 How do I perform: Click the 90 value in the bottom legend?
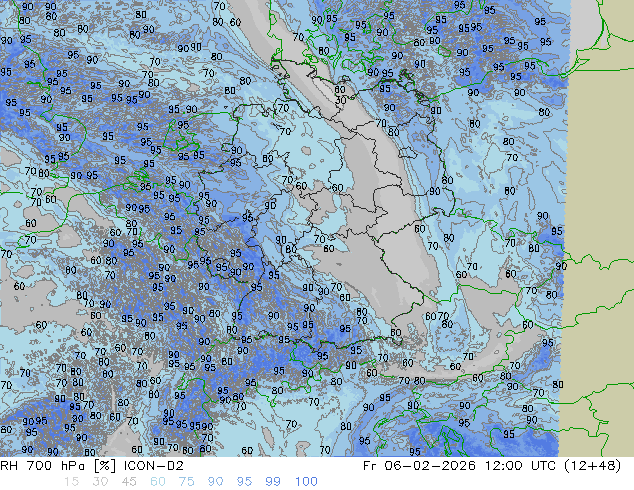[x=215, y=482]
